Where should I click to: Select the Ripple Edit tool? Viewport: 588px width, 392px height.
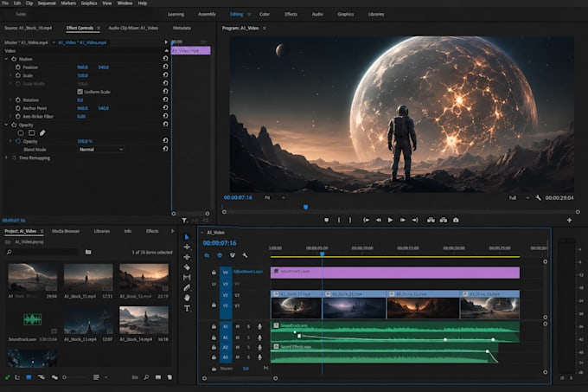[187, 257]
